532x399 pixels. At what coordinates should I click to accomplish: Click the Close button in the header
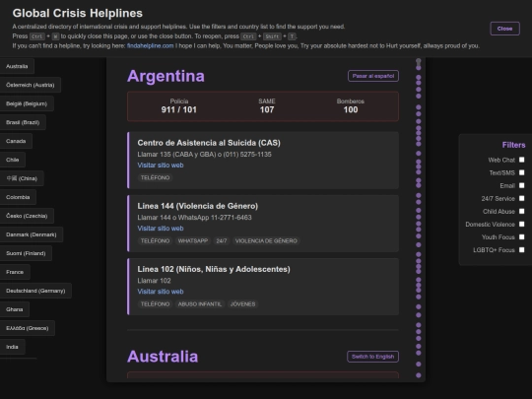[504, 29]
